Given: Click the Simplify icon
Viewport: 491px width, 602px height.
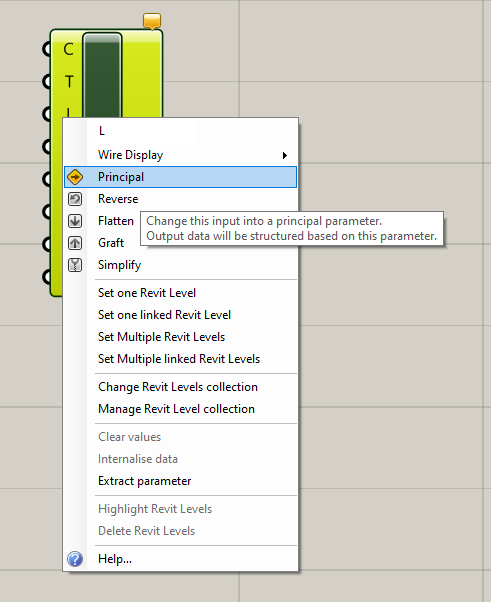Looking at the screenshot, I should [x=75, y=265].
